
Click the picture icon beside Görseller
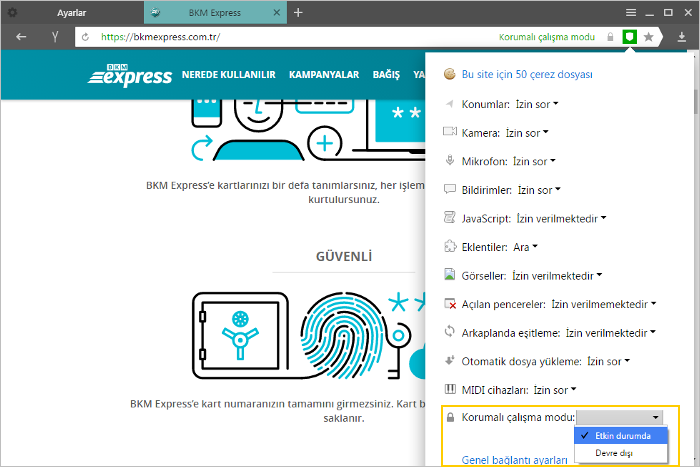[x=450, y=274]
